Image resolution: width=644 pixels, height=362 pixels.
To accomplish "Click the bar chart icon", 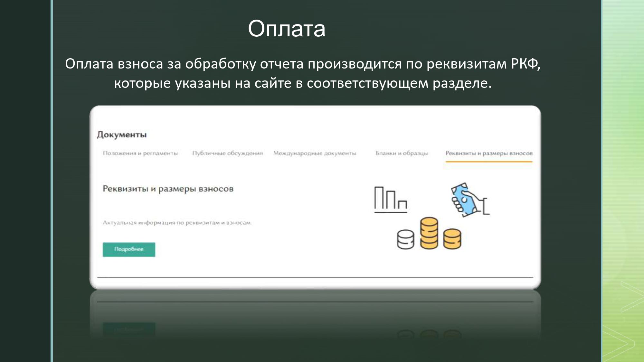I will point(391,200).
